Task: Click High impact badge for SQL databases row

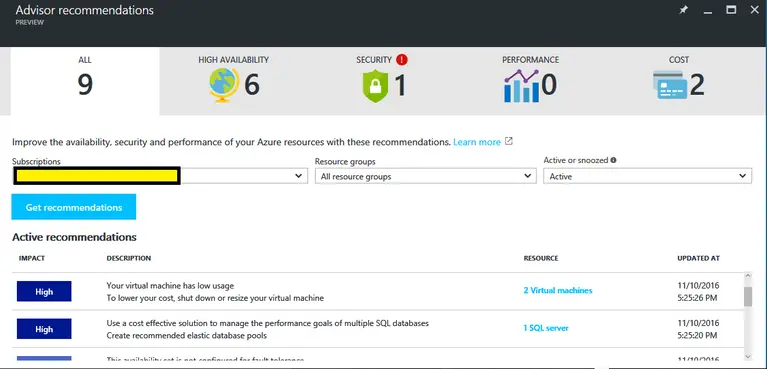Action: pos(44,329)
